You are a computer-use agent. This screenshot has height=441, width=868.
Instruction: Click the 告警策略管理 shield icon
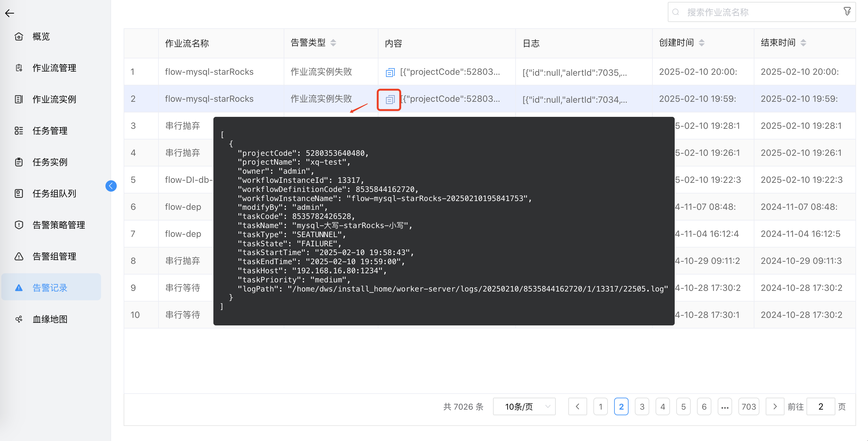point(19,225)
